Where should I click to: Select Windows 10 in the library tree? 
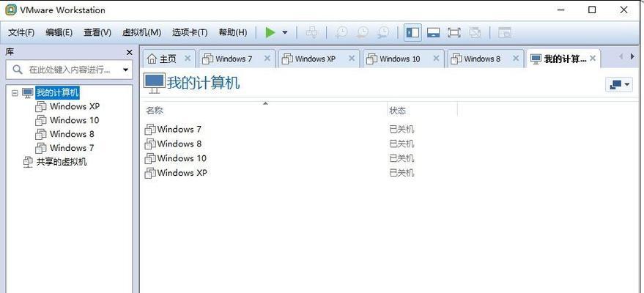click(74, 121)
